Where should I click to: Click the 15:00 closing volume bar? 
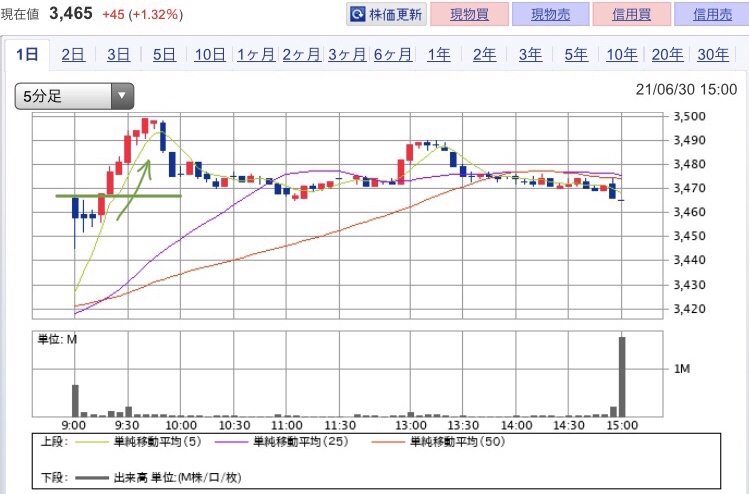(x=622, y=376)
